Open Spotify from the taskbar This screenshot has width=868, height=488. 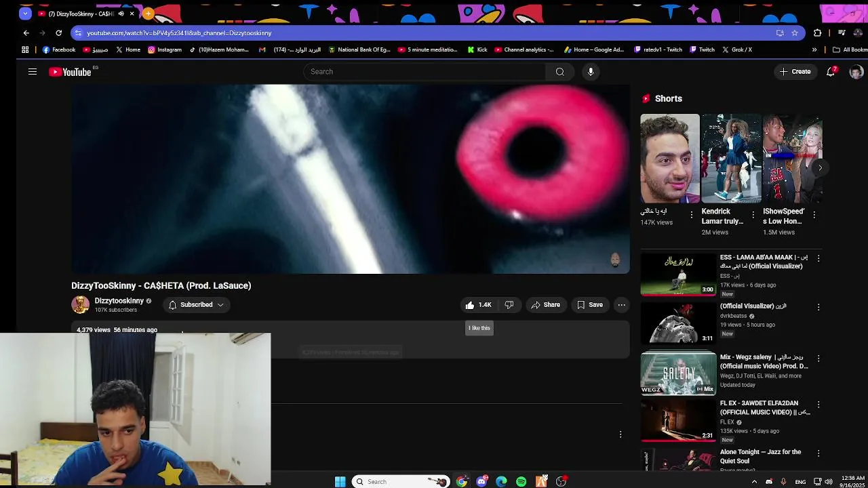[521, 482]
